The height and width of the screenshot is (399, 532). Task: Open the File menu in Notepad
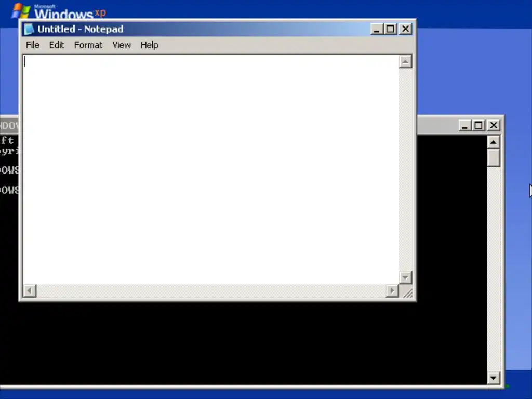(33, 45)
